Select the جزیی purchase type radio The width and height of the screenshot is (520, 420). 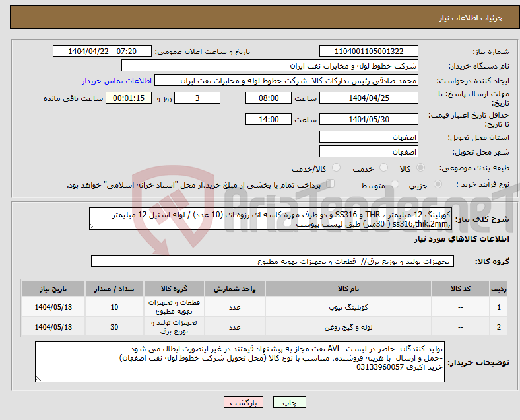click(438, 184)
